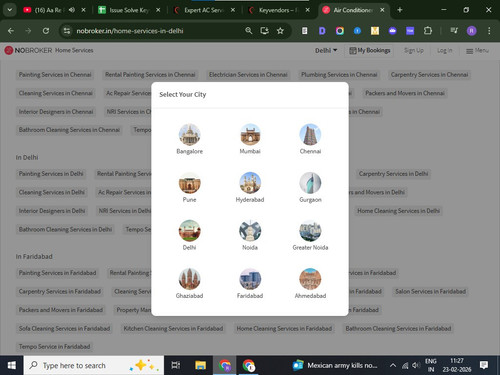Click the Log in link

pyautogui.click(x=445, y=51)
